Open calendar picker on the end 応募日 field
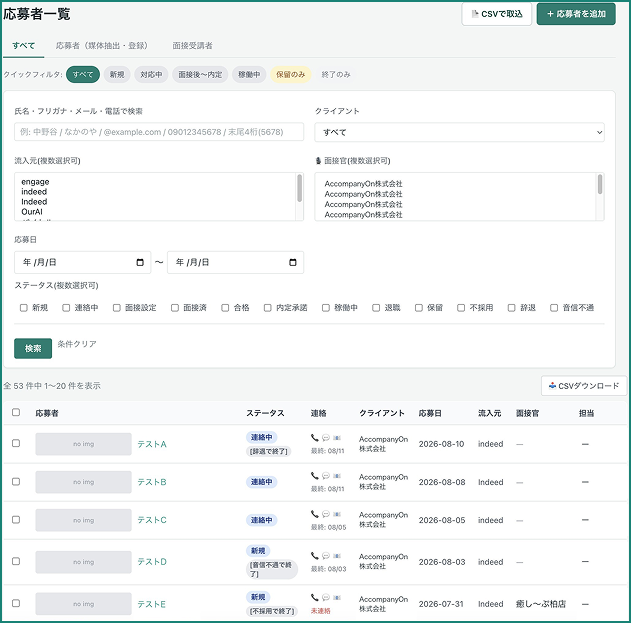This screenshot has height=623, width=631. point(293,262)
